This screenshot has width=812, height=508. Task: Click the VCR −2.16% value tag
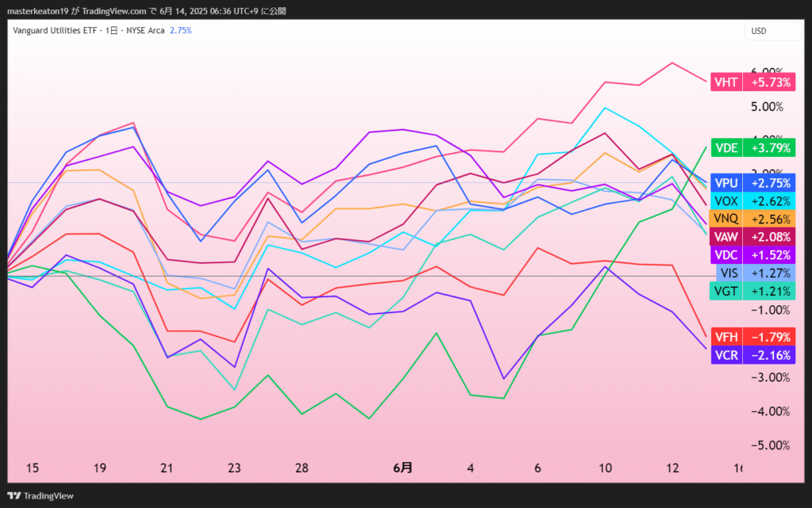click(769, 355)
